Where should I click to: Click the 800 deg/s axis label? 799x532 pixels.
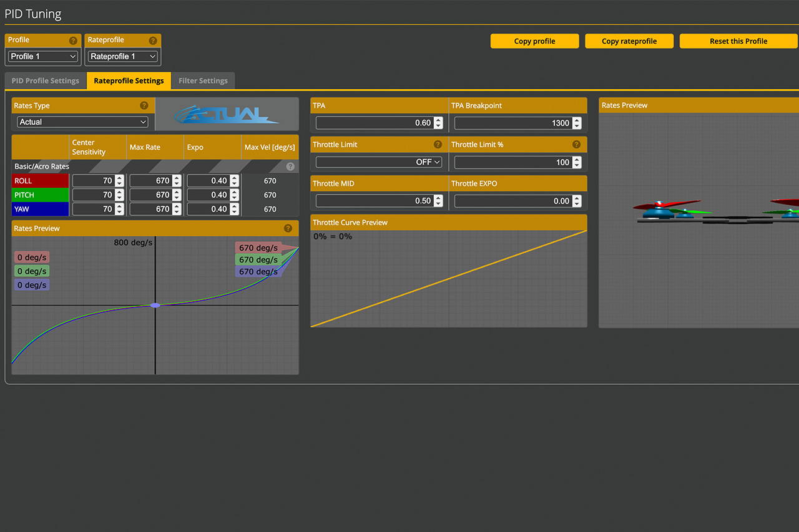(x=133, y=243)
